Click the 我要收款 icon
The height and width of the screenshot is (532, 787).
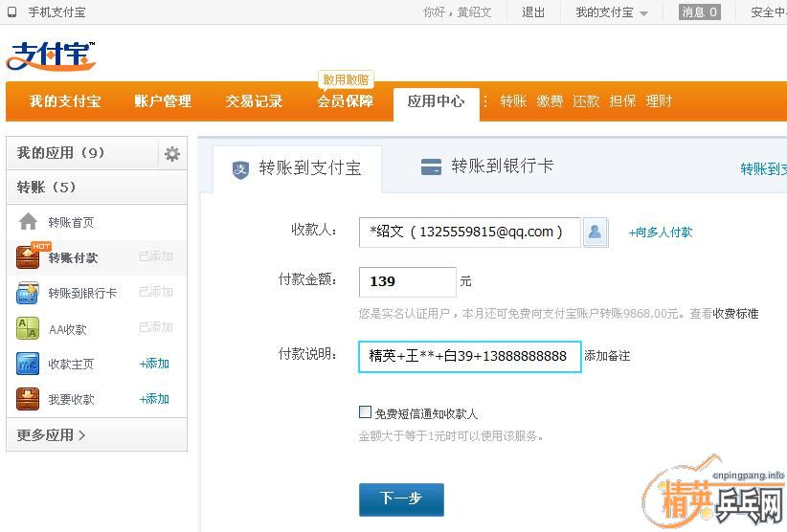(28, 399)
